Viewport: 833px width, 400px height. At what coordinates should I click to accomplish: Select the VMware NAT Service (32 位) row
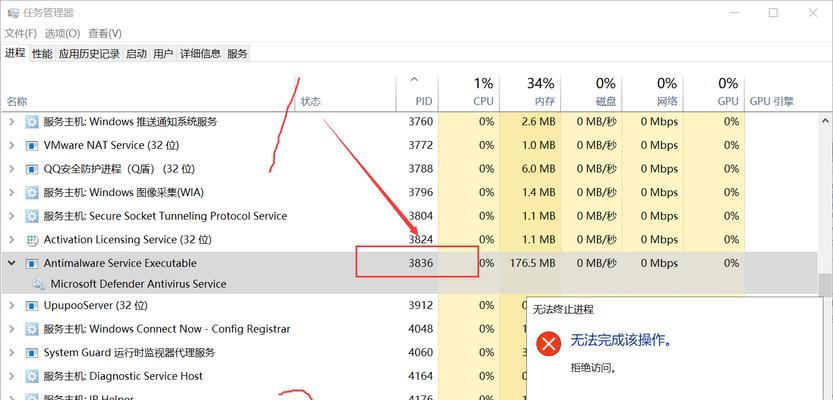409,145
